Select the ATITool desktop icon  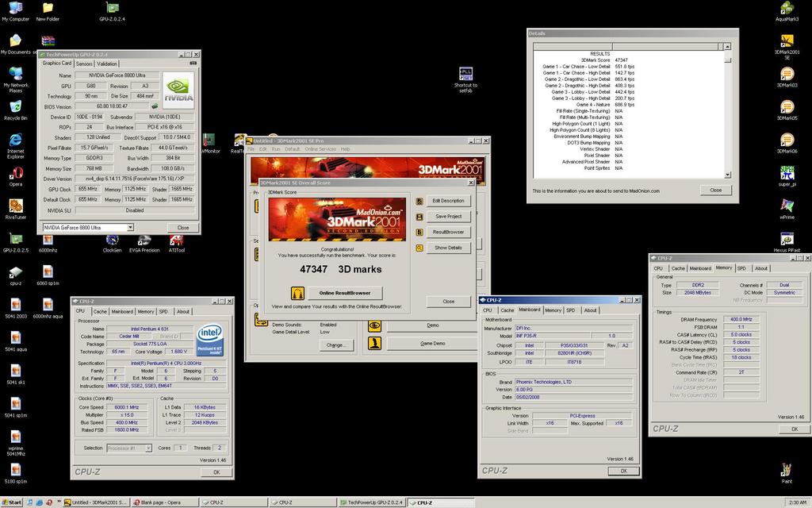click(x=176, y=243)
